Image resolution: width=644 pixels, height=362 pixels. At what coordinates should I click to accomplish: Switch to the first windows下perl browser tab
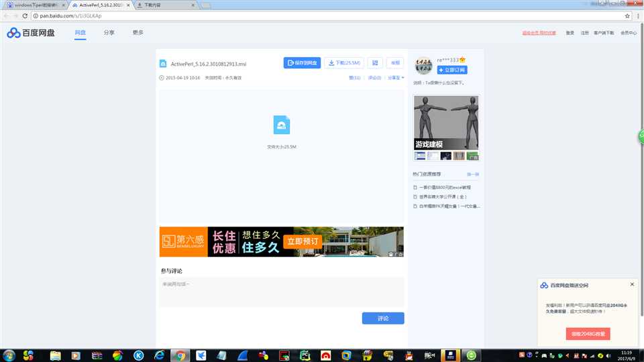pos(36,5)
